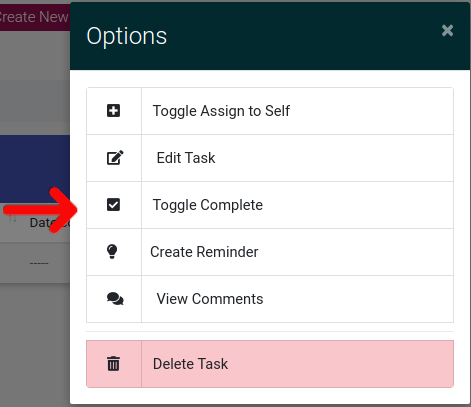Click the Create New button behind the dialog
This screenshot has width=471, height=407.
point(34,17)
